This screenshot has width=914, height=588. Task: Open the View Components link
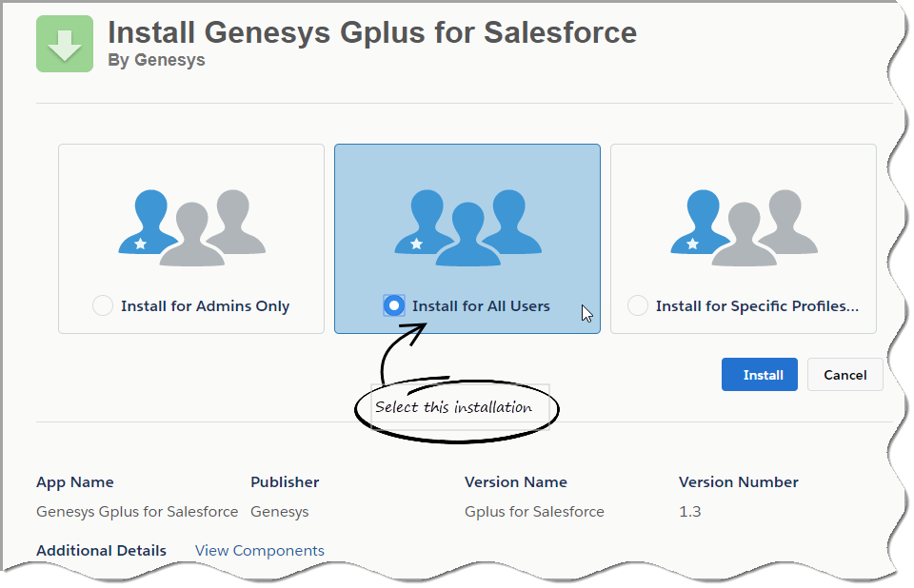coord(259,550)
